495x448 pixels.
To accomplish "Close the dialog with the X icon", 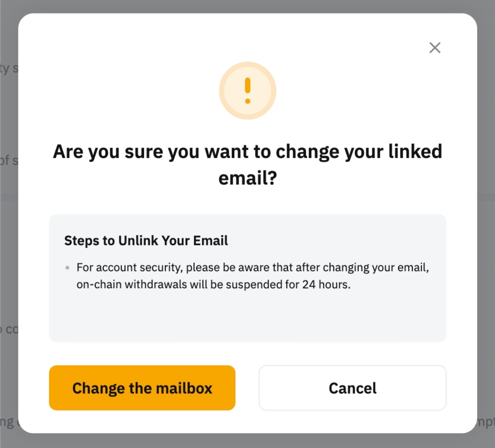I will pyautogui.click(x=435, y=48).
